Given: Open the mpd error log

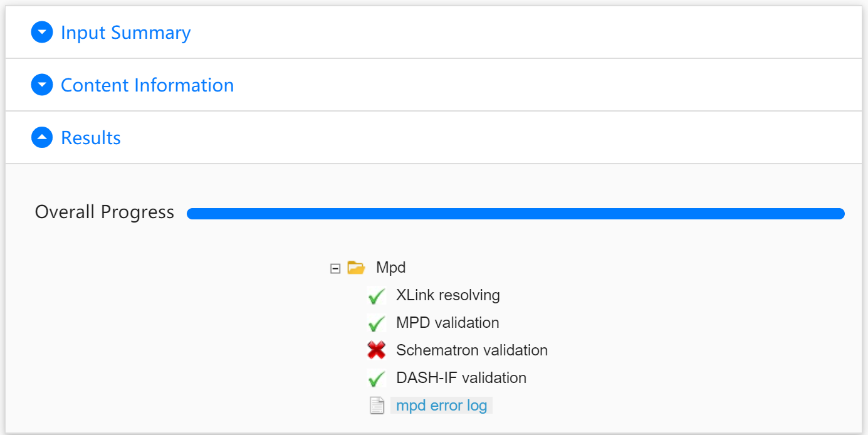Looking at the screenshot, I should point(441,405).
